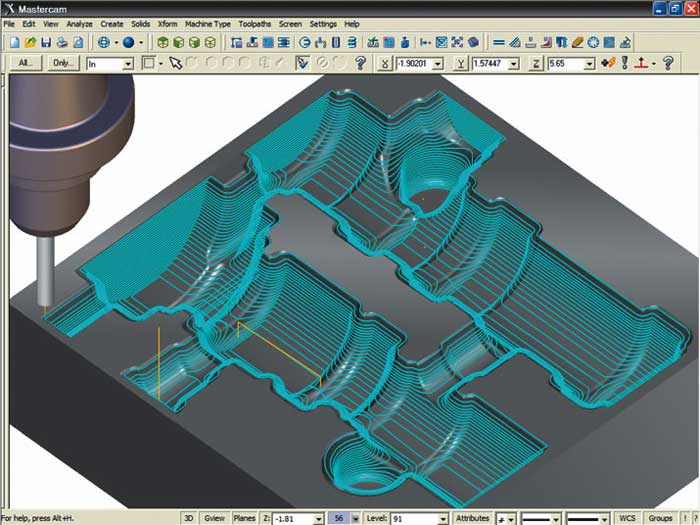The height and width of the screenshot is (525, 700).
Task: Open the line style dropdown
Action: [555, 519]
